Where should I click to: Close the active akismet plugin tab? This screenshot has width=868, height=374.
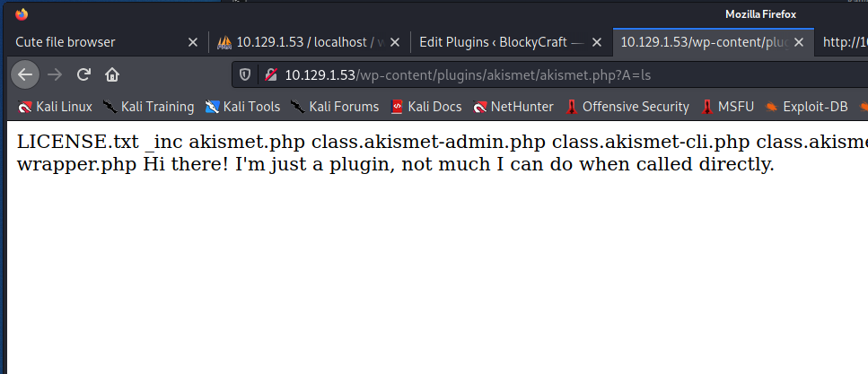point(797,42)
